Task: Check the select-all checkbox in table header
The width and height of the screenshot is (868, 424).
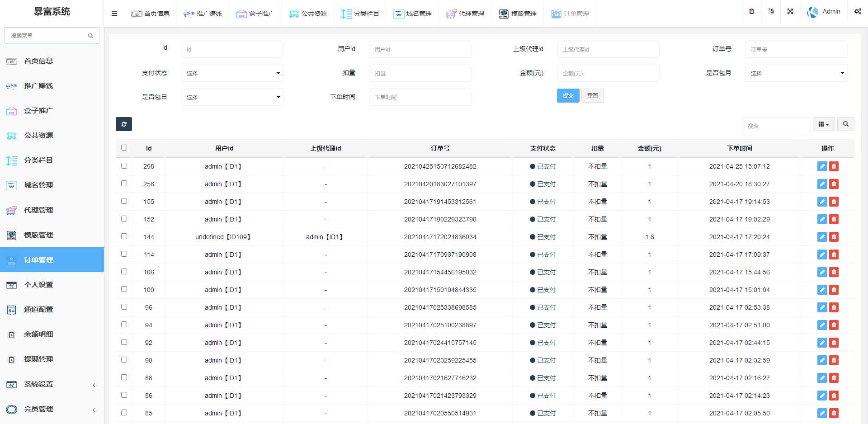Action: [124, 148]
